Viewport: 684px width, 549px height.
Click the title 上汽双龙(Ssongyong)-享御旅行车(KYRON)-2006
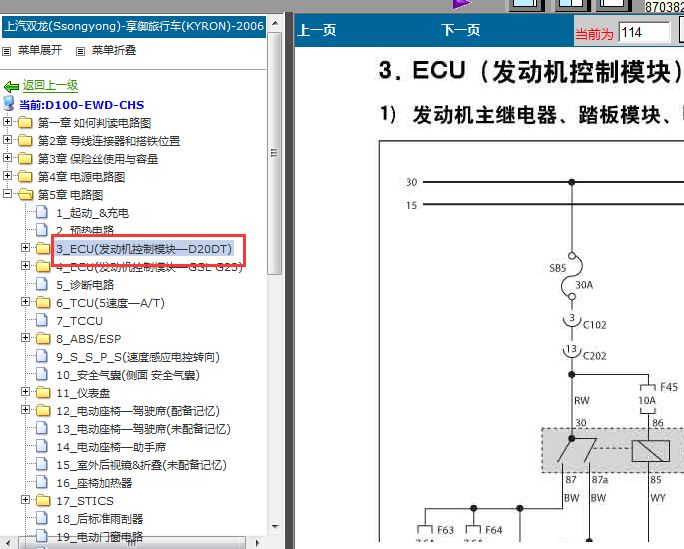tap(134, 26)
